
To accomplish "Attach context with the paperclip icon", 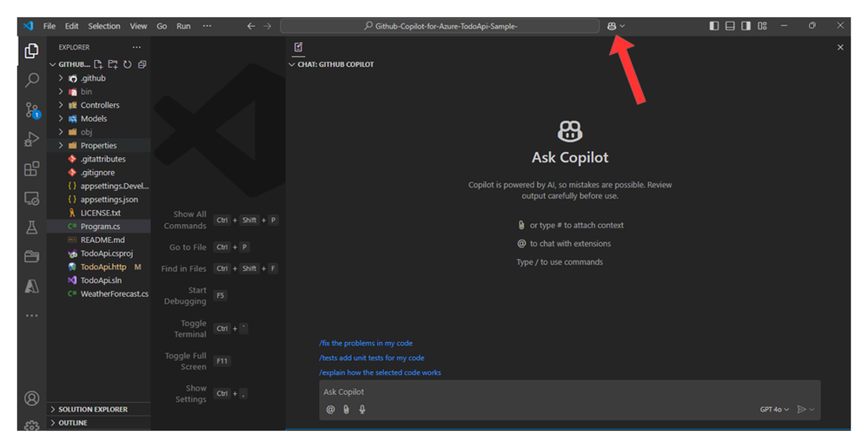I will click(x=346, y=409).
